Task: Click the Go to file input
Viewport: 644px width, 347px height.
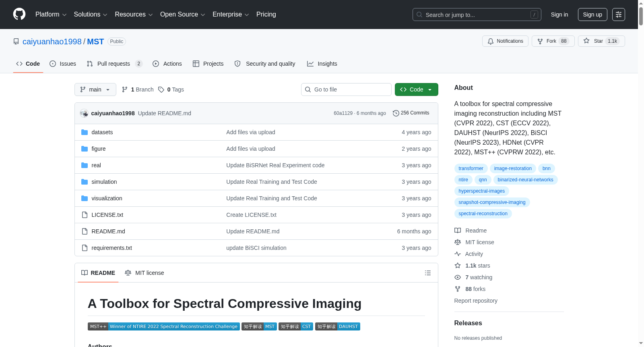Action: coord(346,89)
